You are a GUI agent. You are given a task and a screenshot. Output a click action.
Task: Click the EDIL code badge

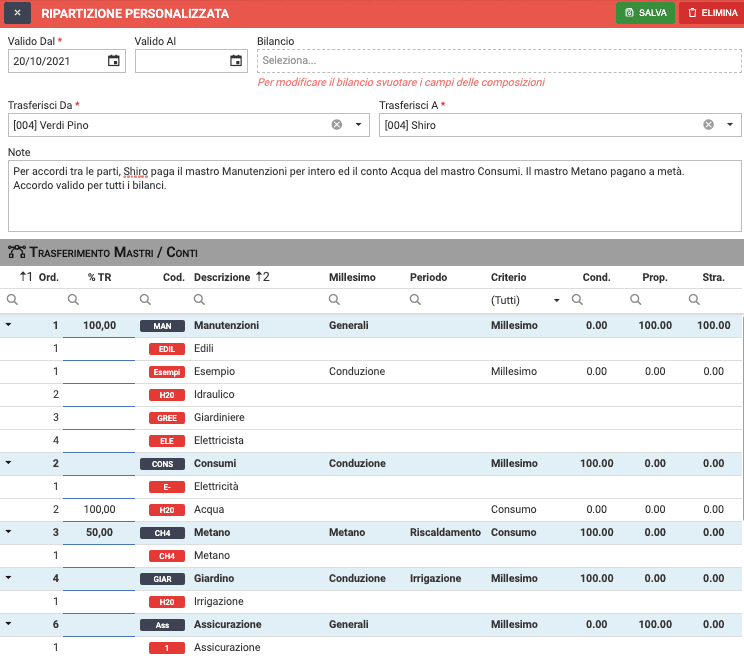[167, 349]
